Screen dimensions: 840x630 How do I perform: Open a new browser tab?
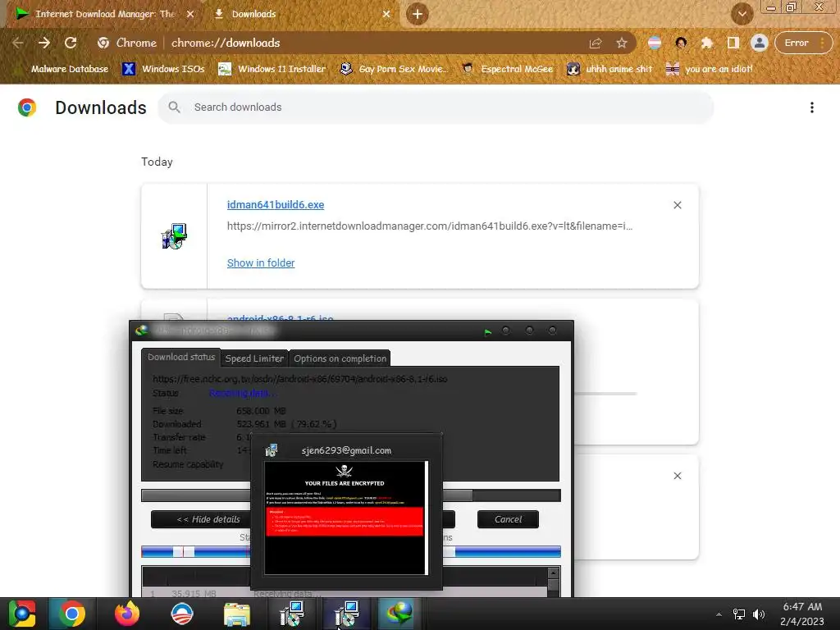pos(418,14)
